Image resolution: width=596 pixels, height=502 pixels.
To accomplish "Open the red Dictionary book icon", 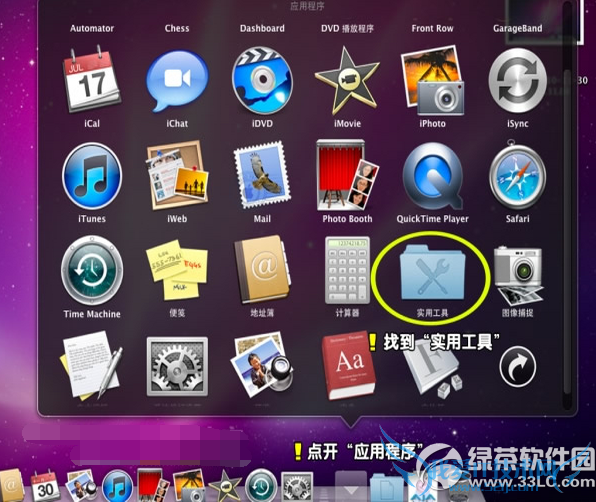I will [x=348, y=367].
